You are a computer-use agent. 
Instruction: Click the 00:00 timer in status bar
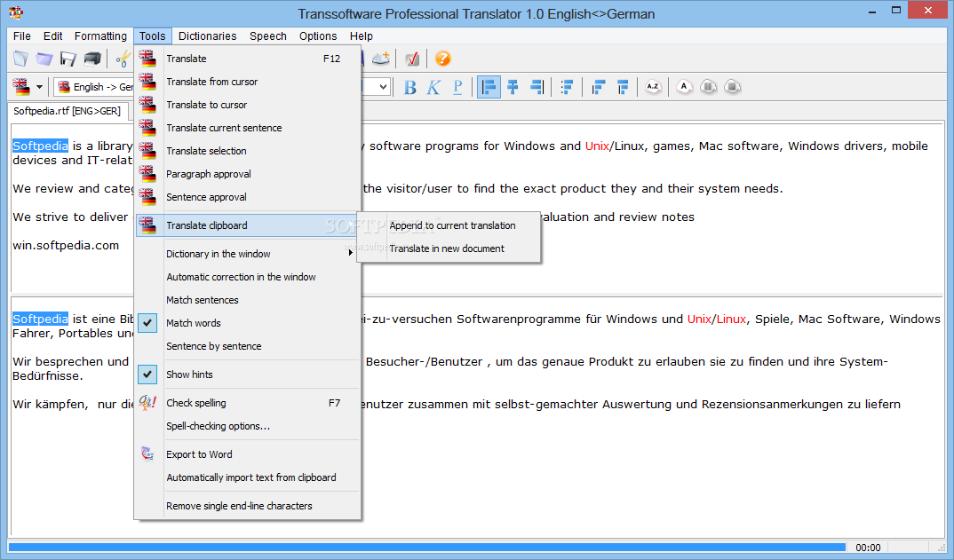click(x=868, y=548)
